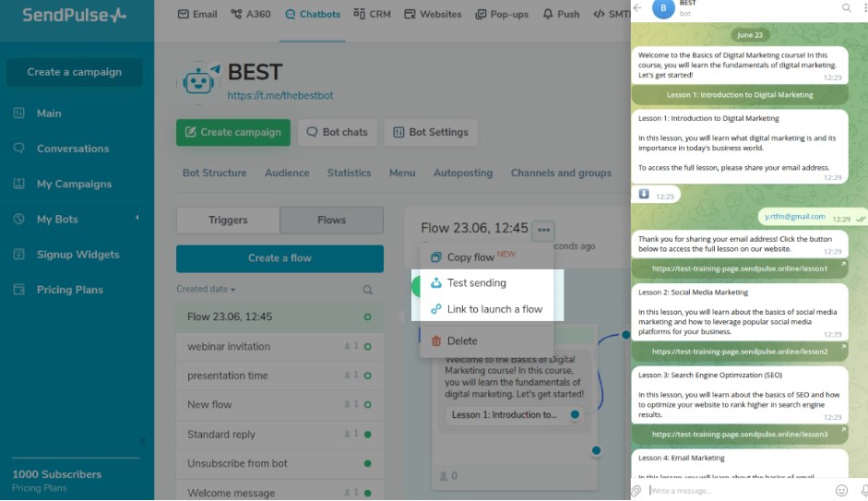Image resolution: width=868 pixels, height=501 pixels.
Task: Switch to the Audience tab
Action: pos(287,173)
